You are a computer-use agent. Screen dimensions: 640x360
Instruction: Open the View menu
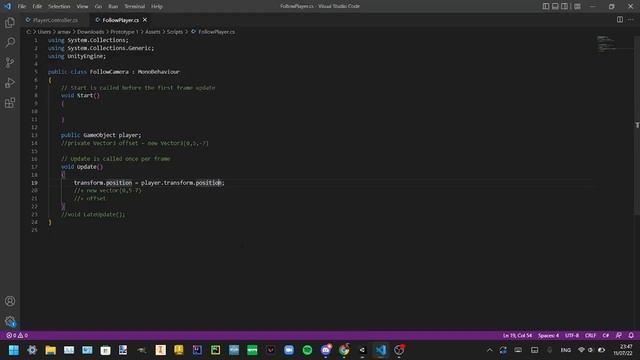(x=82, y=6)
